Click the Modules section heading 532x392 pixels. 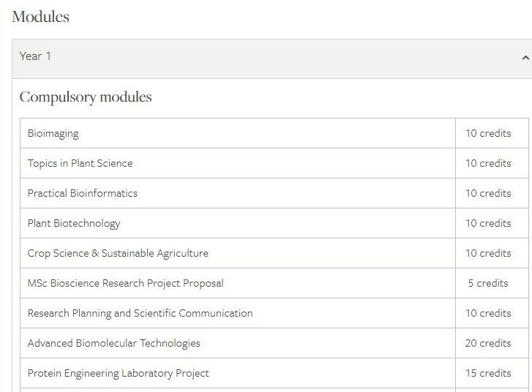(41, 16)
